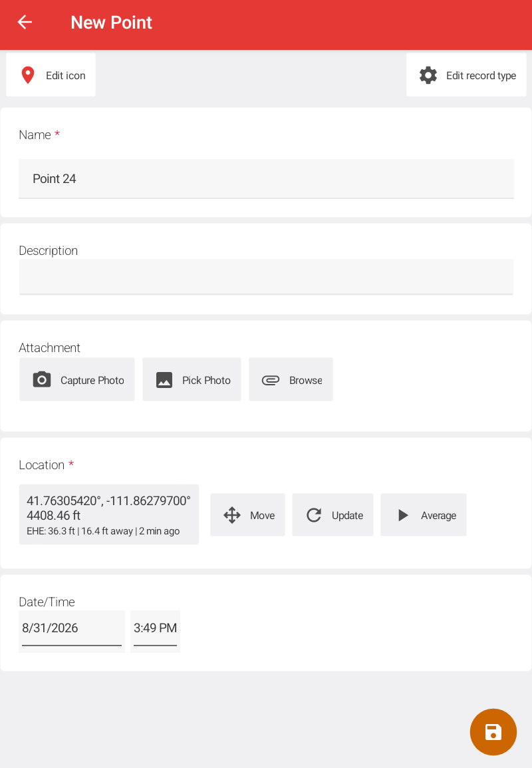Click the "Update" label
Image resolution: width=532 pixels, height=768 pixels.
click(x=348, y=515)
